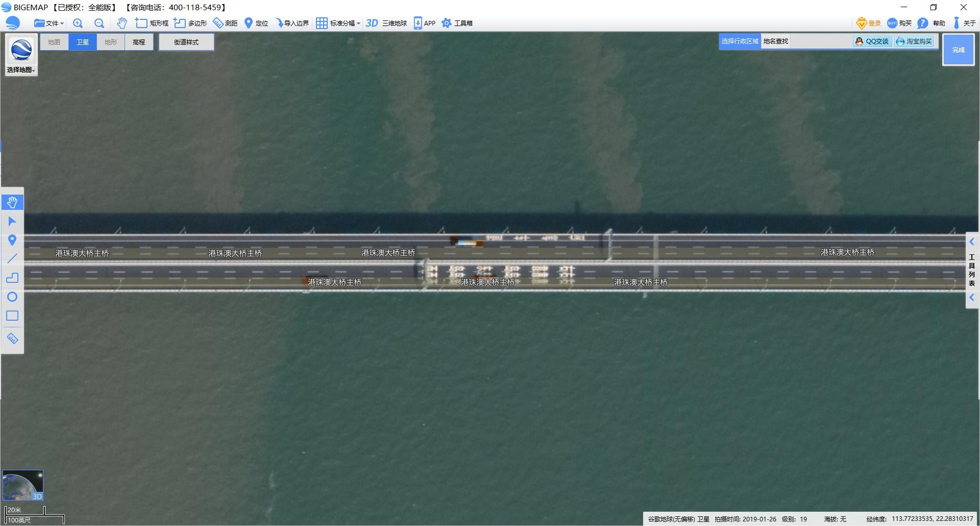Open the File (文件) dropdown menu
Viewport: 980px width, 526px height.
(x=49, y=23)
